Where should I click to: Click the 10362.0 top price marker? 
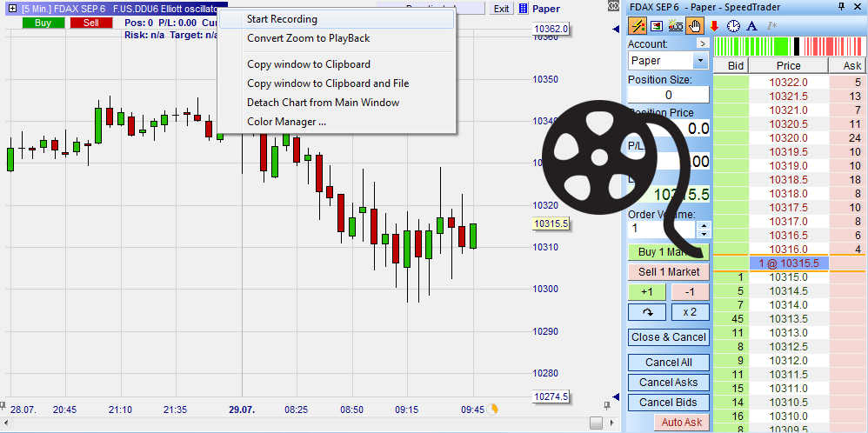pos(551,29)
